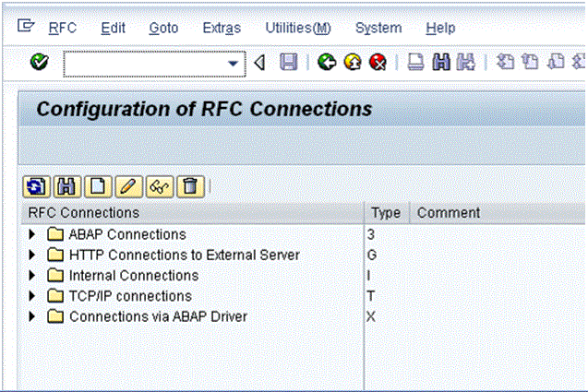The height and width of the screenshot is (392, 588).
Task: Open the Utilities(M) menu
Action: (298, 28)
